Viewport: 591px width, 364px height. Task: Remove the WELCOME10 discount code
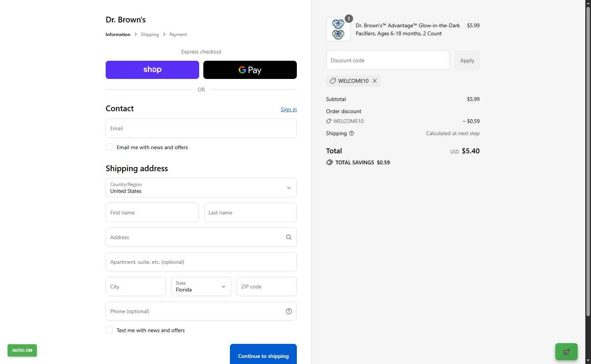(x=375, y=81)
